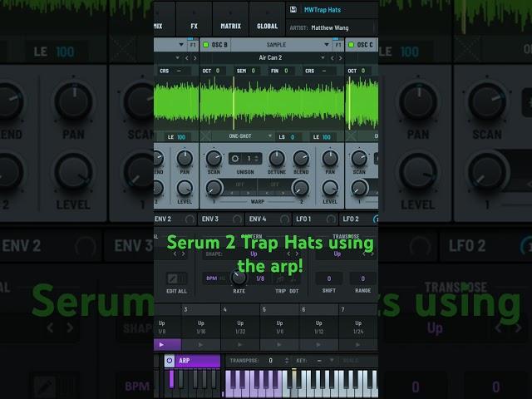Click the play arrow under slot 4
The width and height of the screenshot is (532, 399).
240,345
